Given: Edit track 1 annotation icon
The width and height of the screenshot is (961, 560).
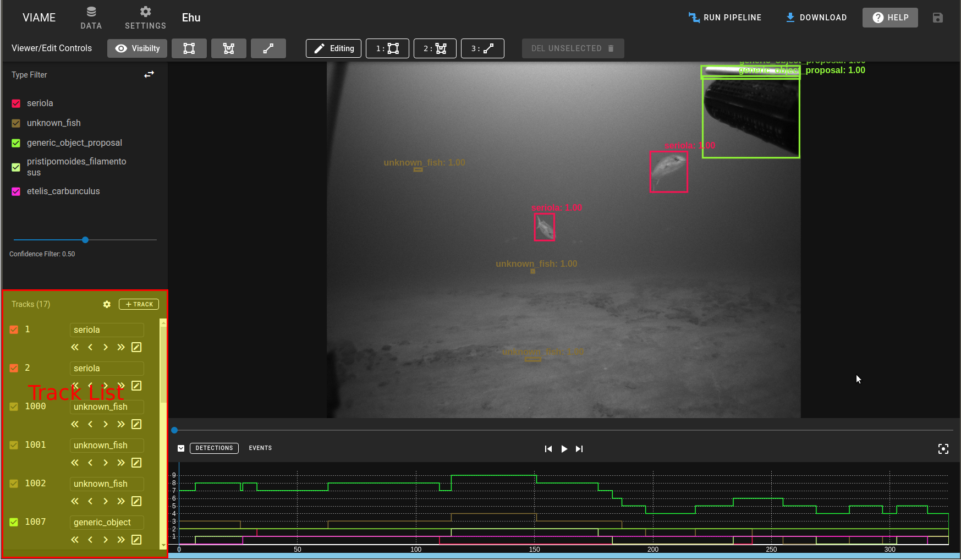Looking at the screenshot, I should (136, 347).
